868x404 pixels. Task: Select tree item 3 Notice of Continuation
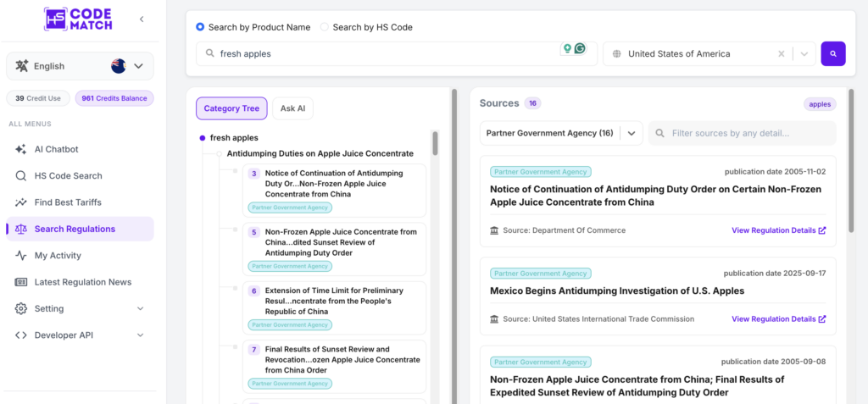pos(334,191)
